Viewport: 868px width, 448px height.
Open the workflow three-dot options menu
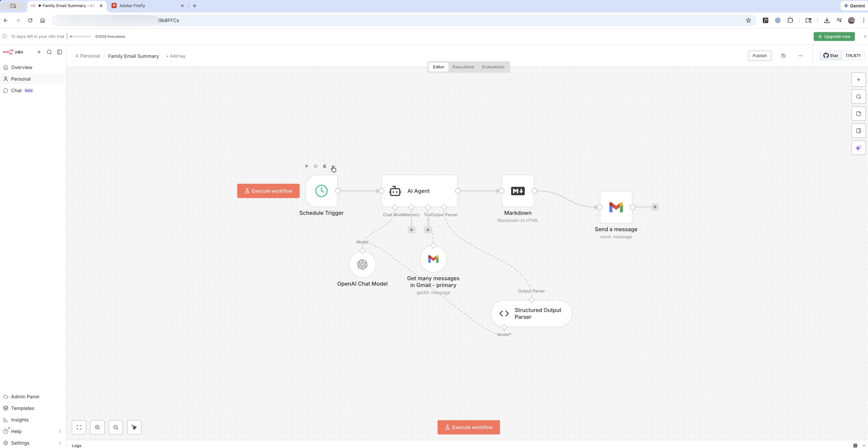[x=800, y=56]
